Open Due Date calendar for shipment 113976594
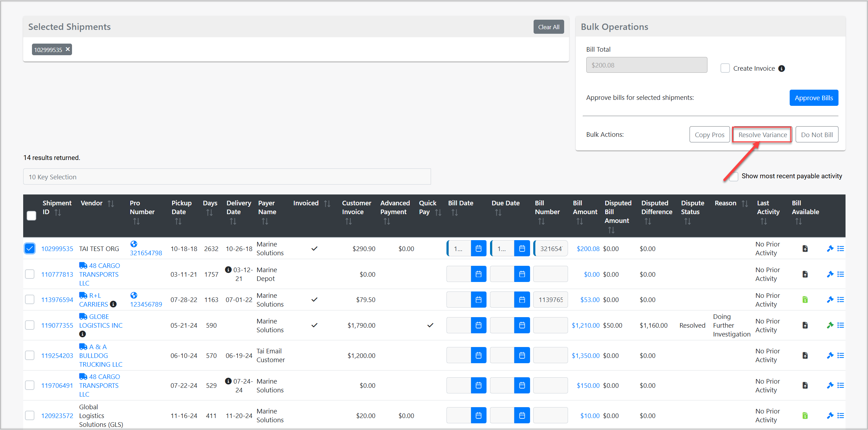 tap(522, 300)
